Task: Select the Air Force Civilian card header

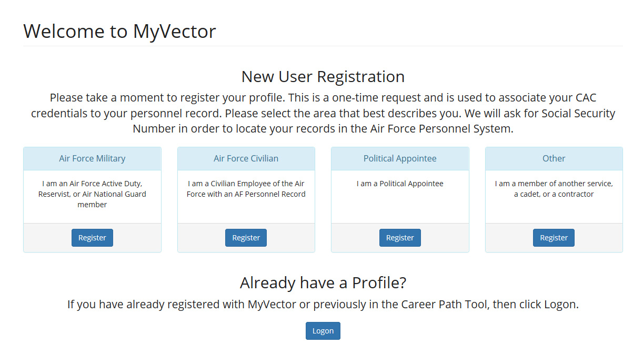Action: click(x=246, y=158)
